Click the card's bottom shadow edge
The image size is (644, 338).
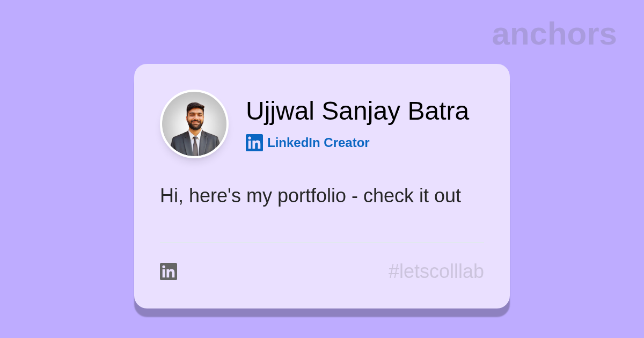(x=322, y=312)
